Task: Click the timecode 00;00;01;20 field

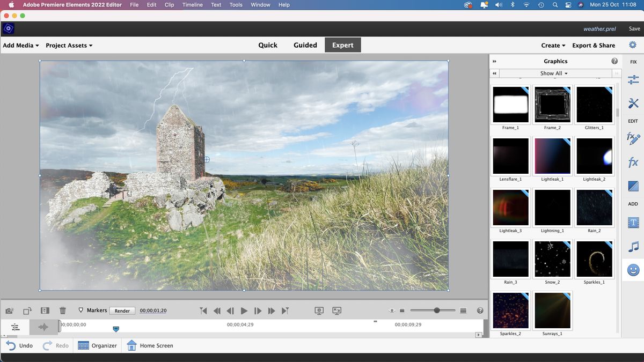Action: pos(153,311)
